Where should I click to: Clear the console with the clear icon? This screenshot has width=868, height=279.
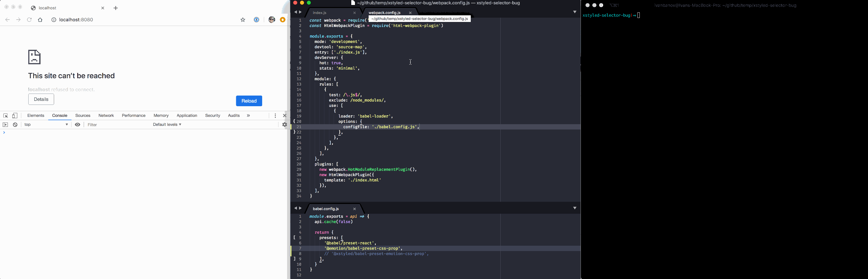coord(15,125)
